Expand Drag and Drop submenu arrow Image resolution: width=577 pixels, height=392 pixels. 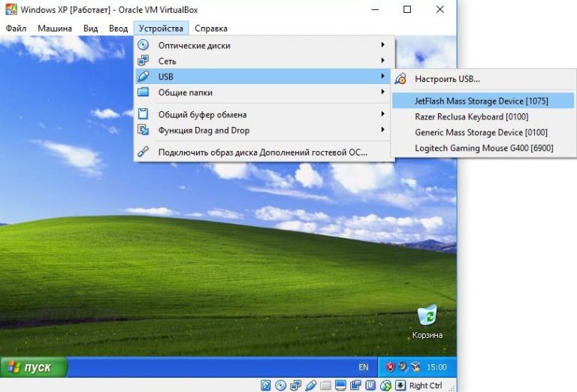(x=382, y=129)
